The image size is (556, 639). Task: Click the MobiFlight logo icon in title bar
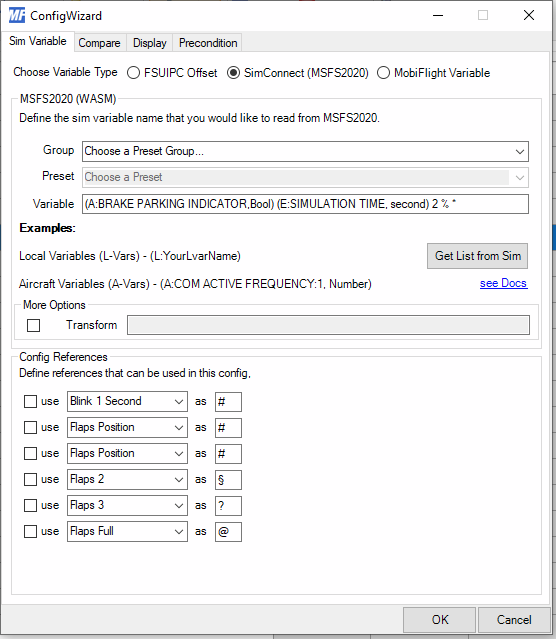point(17,15)
